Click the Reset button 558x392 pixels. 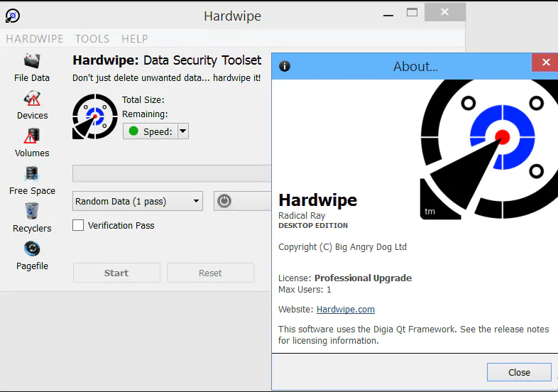tap(210, 273)
